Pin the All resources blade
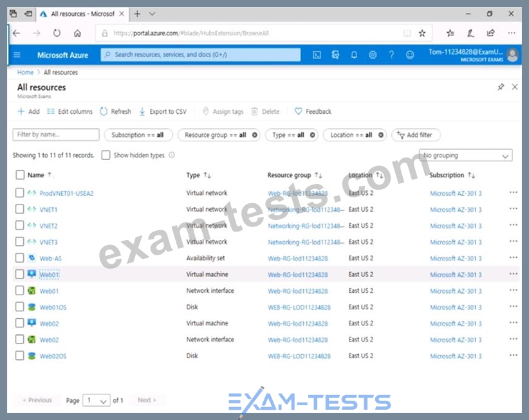 (x=501, y=87)
